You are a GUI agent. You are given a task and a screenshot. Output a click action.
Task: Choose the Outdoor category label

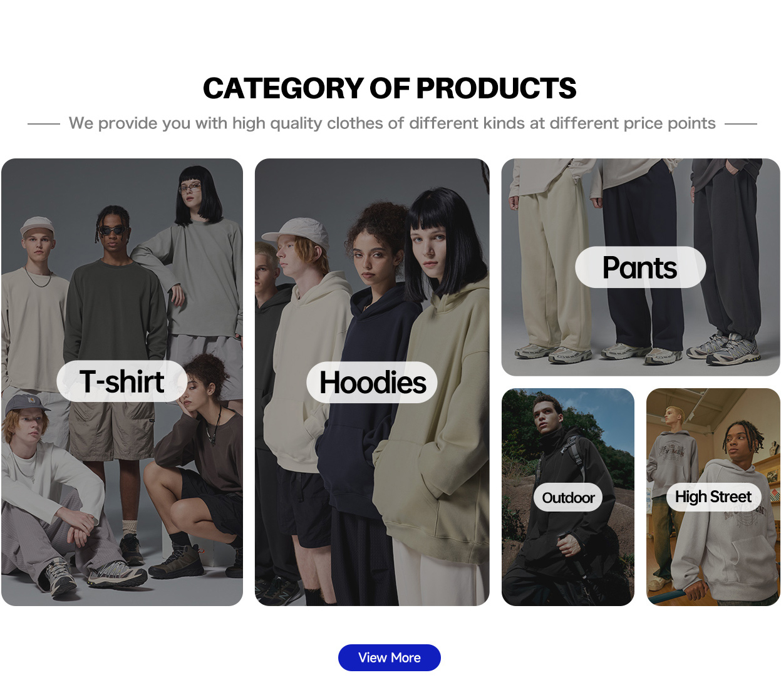(568, 497)
